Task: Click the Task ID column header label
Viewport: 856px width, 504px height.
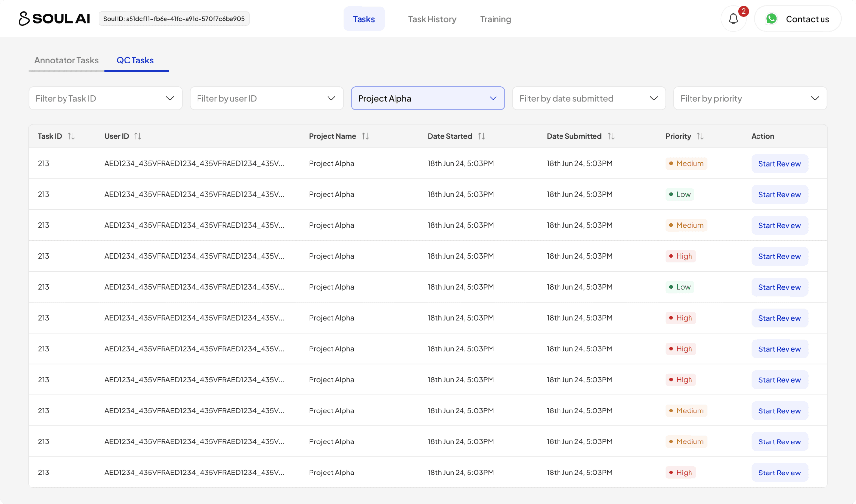Action: point(50,136)
